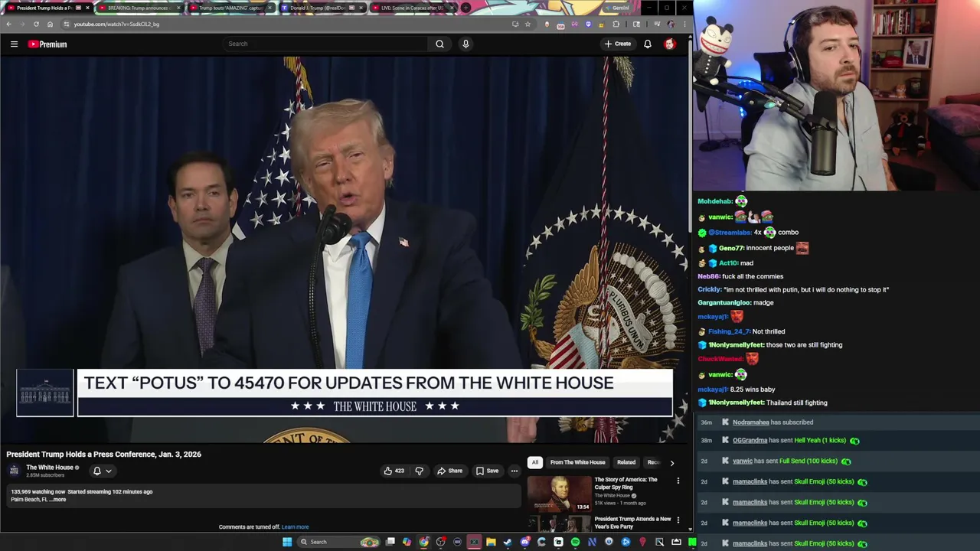Viewport: 980px width, 551px height.
Task: Click the Create button
Action: (617, 44)
